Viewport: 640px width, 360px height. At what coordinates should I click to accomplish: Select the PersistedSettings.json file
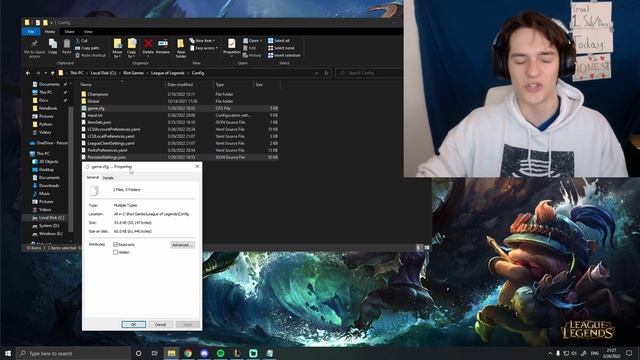tap(180, 157)
